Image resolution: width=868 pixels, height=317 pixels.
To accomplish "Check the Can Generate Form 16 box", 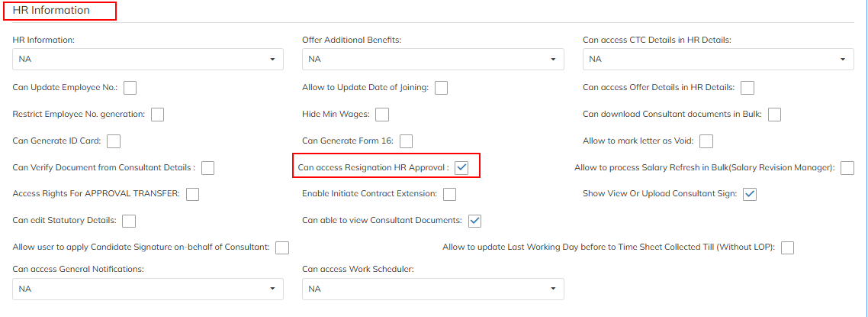I will [407, 141].
